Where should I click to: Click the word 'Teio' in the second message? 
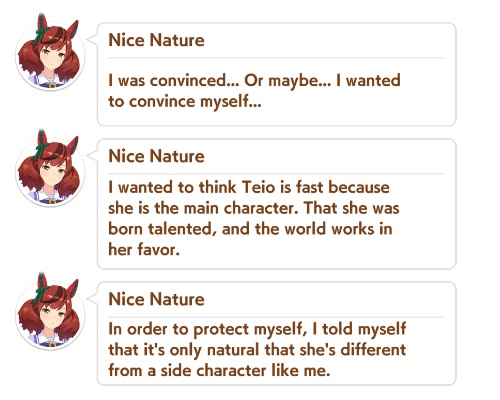(259, 187)
